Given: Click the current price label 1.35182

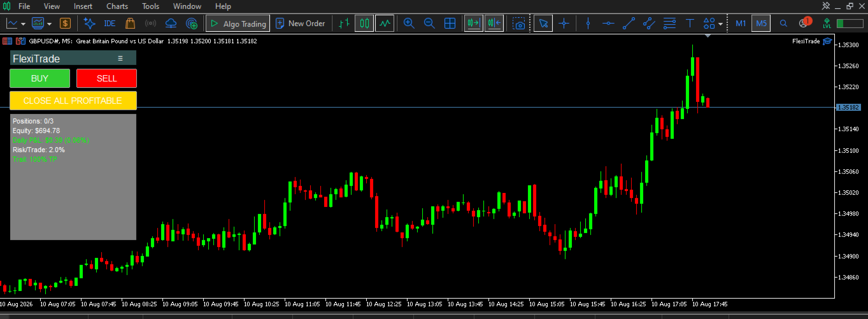Looking at the screenshot, I should (x=849, y=108).
